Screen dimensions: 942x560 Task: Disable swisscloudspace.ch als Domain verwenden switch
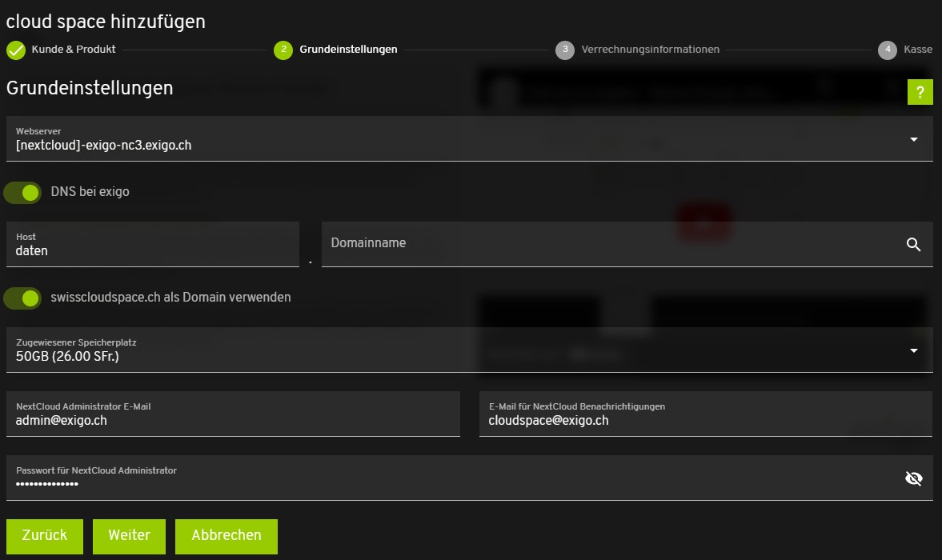[23, 298]
